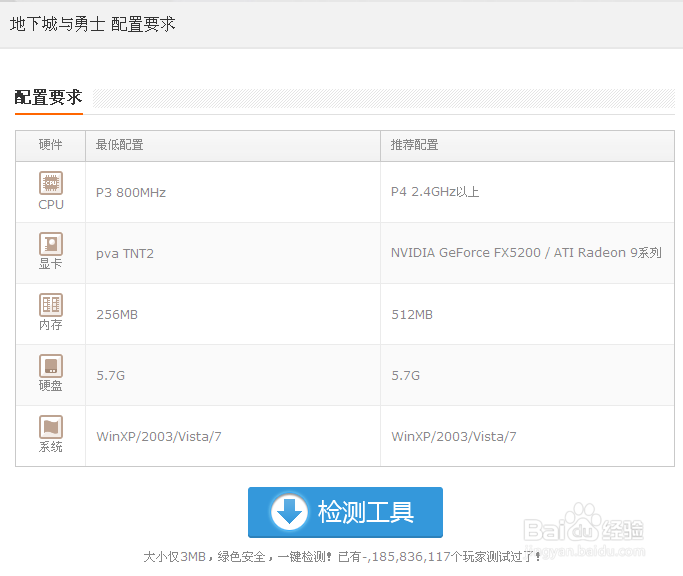The width and height of the screenshot is (683, 576).
Task: Click the 硬盘 hard disk icon
Action: pyautogui.click(x=51, y=366)
